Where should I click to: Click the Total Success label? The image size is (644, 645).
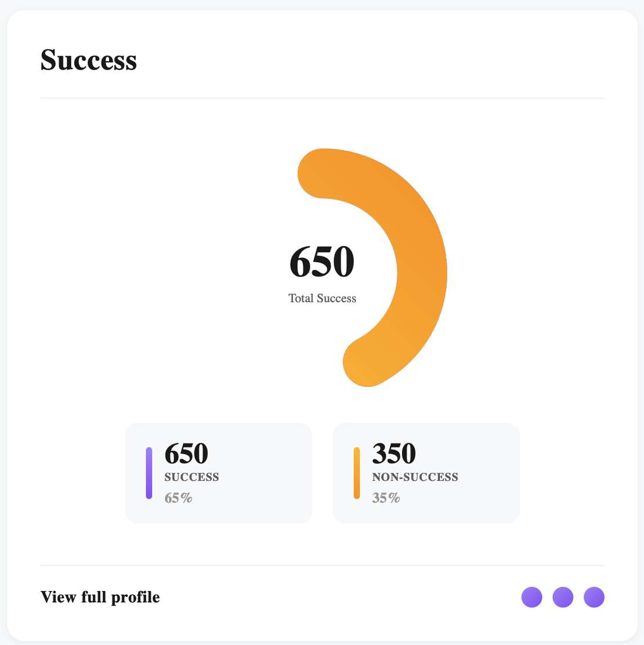[x=322, y=298]
